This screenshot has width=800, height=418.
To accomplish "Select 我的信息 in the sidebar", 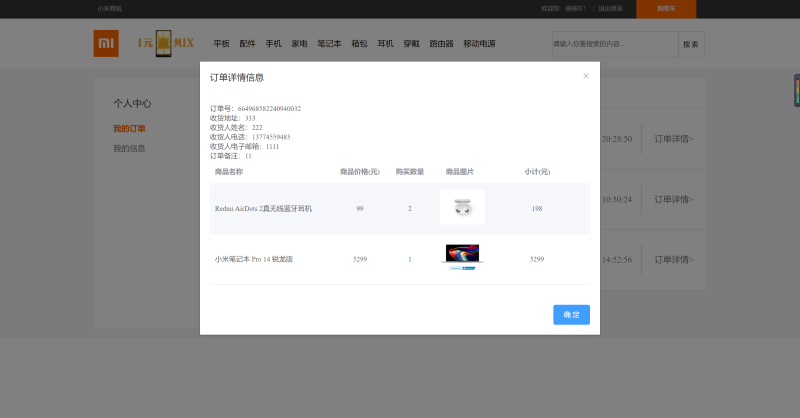I will [x=129, y=149].
